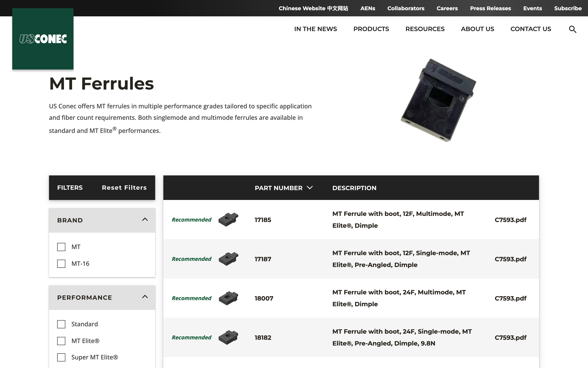Tick the Super MT Elite® checkbox
The image size is (588, 368).
tap(61, 357)
